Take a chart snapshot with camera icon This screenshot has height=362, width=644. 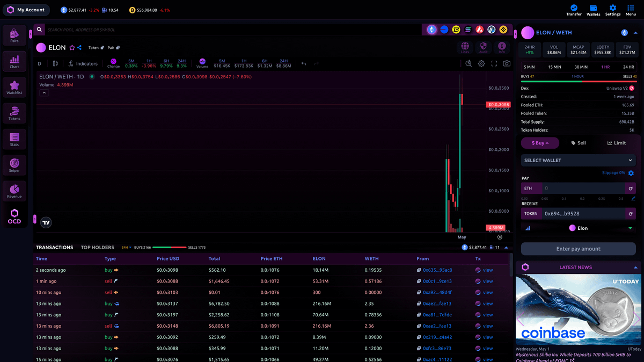click(507, 63)
